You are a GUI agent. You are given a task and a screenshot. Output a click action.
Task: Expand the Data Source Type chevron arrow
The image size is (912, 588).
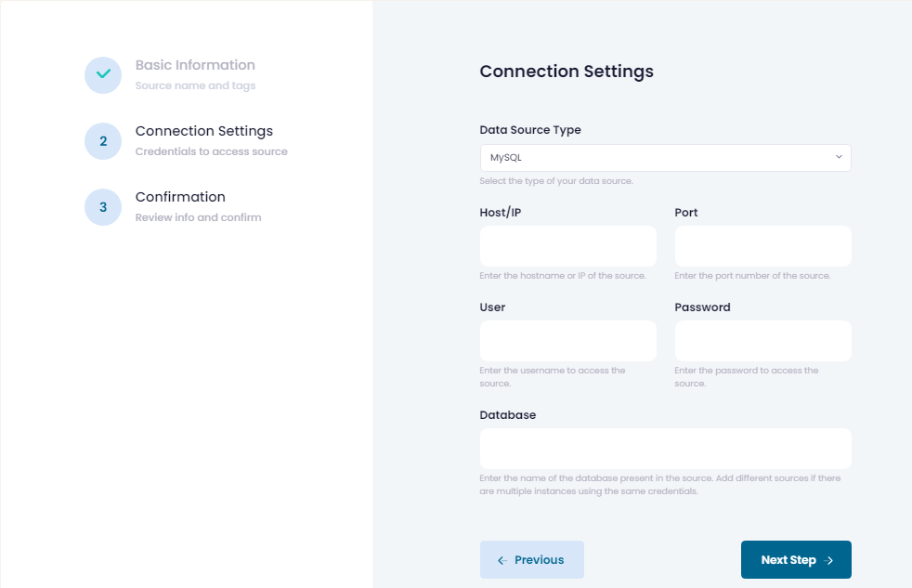coord(839,157)
